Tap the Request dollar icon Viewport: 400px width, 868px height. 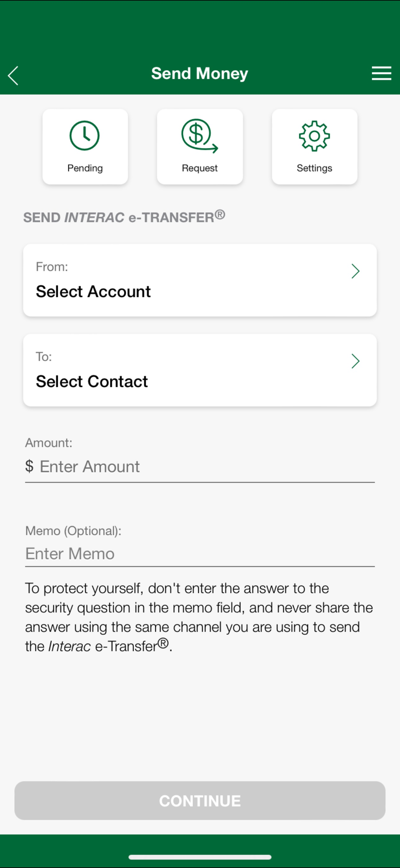(x=200, y=136)
